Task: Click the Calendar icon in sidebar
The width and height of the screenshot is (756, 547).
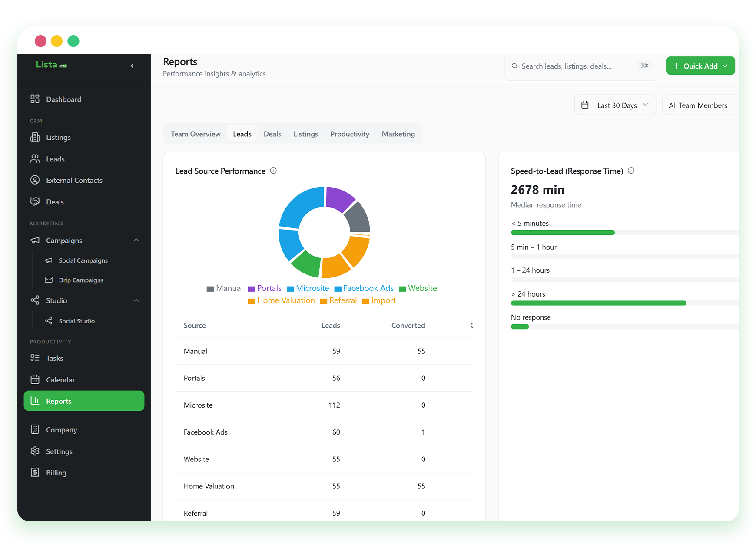Action: pos(35,379)
